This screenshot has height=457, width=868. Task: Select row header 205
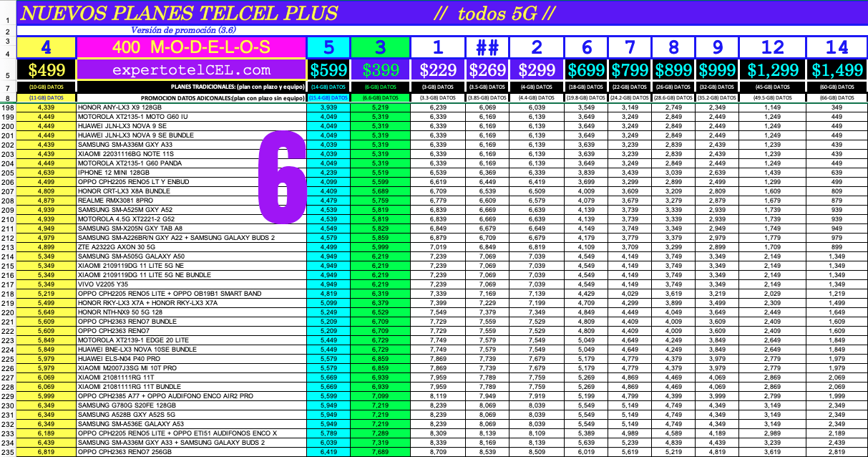(x=8, y=173)
